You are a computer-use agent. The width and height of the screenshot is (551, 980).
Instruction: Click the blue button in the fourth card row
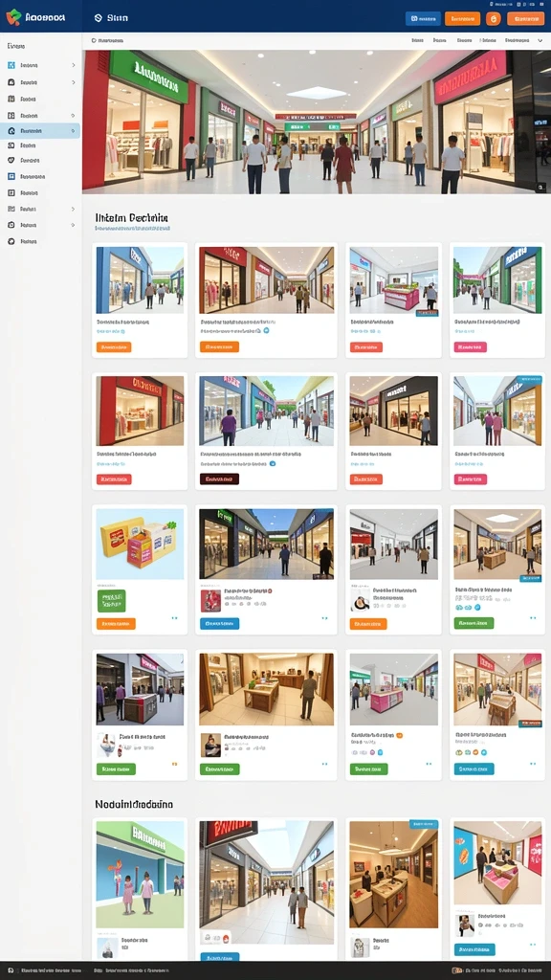pyautogui.click(x=474, y=768)
